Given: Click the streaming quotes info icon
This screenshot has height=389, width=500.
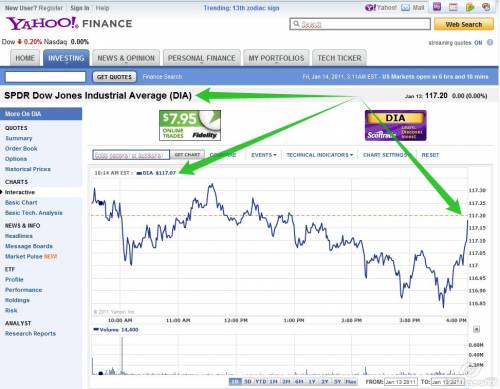Looking at the screenshot, I should [490, 42].
